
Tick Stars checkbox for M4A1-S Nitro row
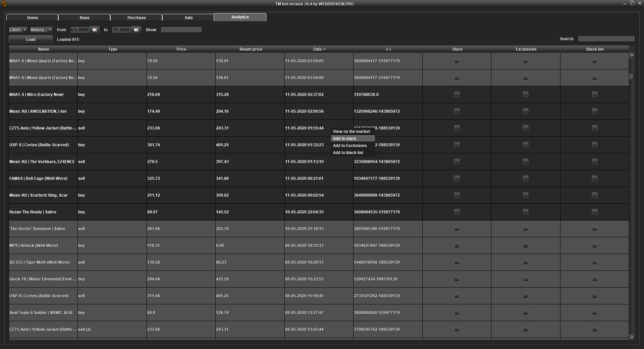pos(457,95)
